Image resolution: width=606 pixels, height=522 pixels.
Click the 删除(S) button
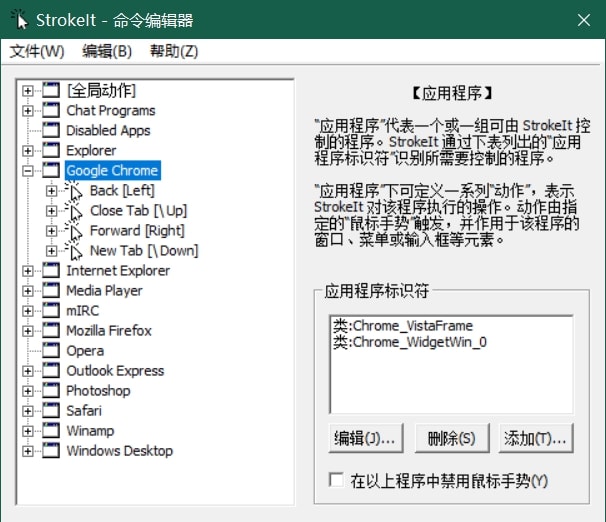(451, 438)
